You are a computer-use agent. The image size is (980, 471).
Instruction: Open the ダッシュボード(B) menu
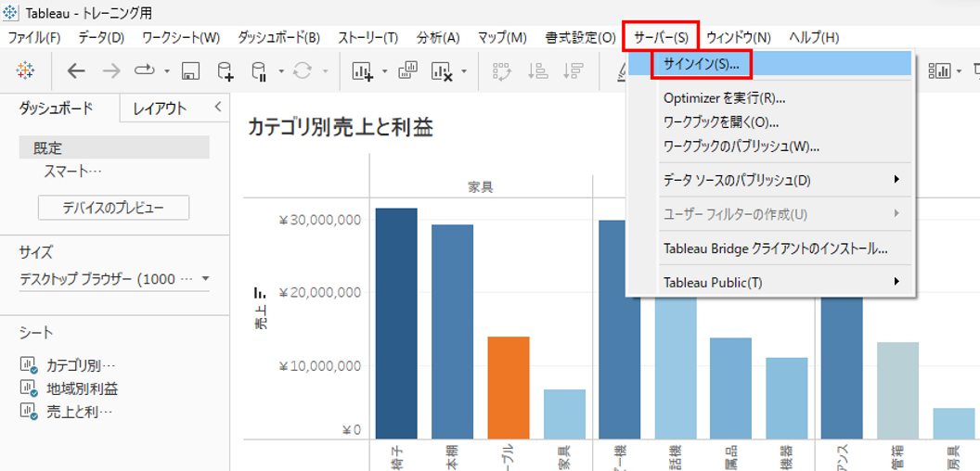(x=279, y=37)
